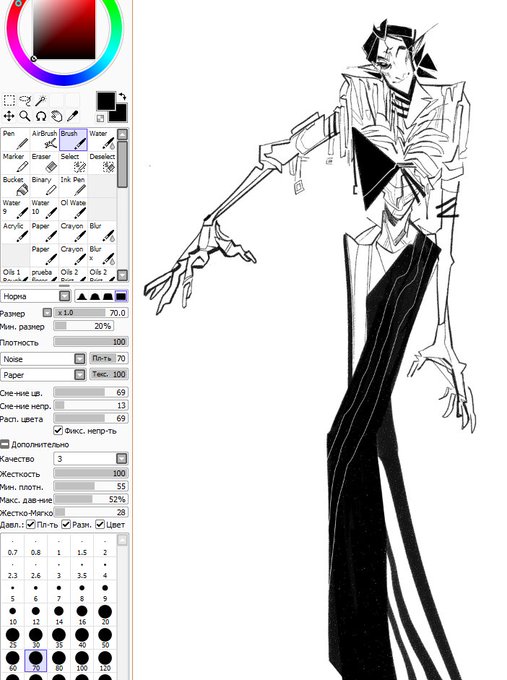
Task: Toggle transparent color box
Action: (x=100, y=118)
